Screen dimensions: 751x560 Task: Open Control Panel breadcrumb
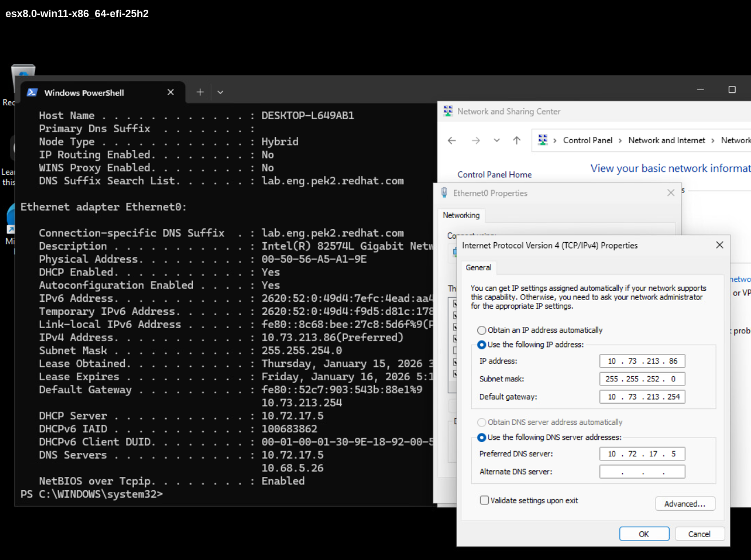coord(587,140)
